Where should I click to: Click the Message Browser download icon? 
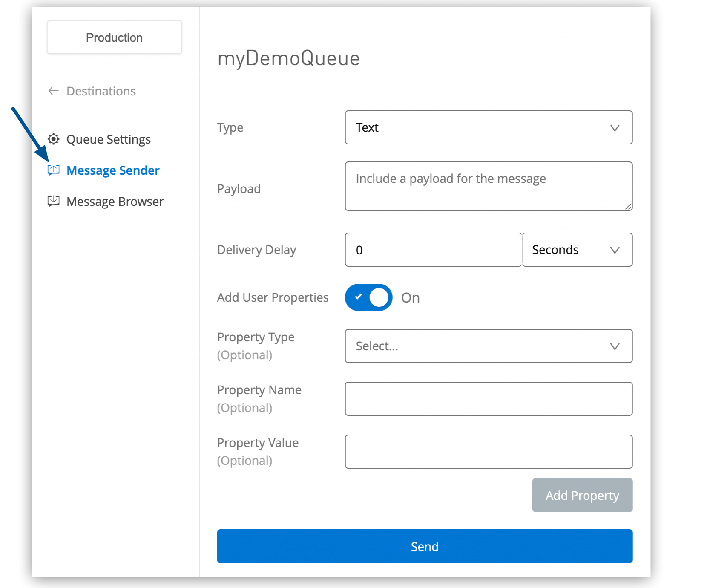pos(54,201)
